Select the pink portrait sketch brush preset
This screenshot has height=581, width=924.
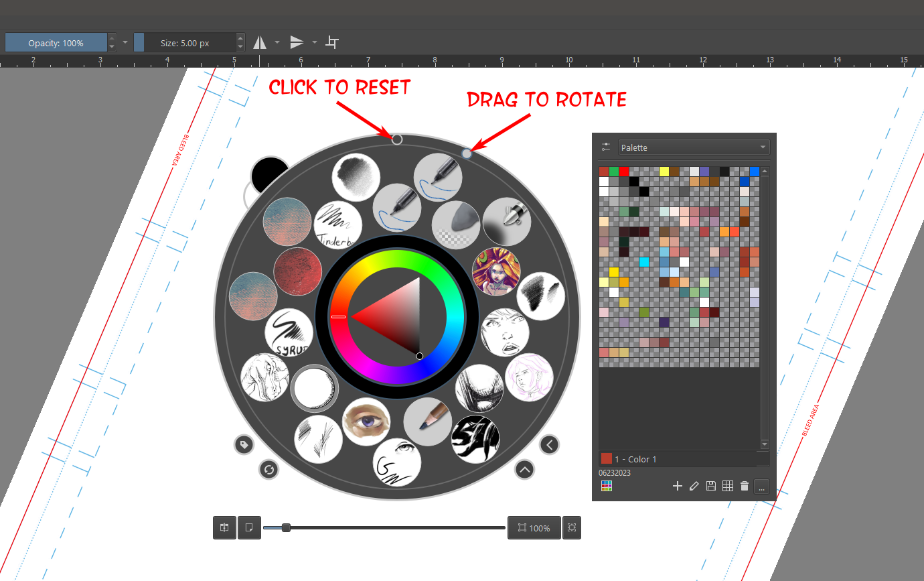point(530,377)
